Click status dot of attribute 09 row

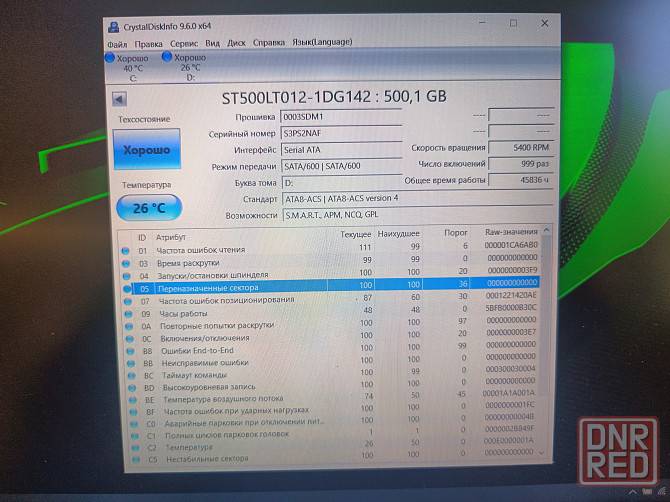pos(128,314)
